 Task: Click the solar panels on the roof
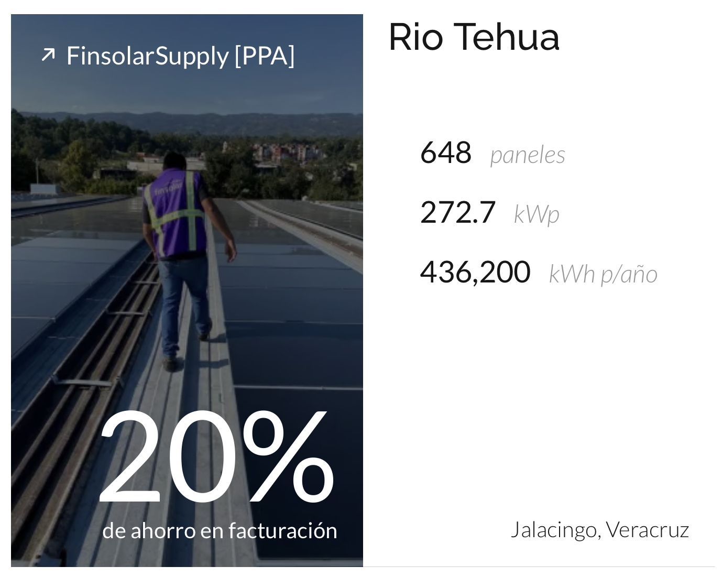pyautogui.click(x=293, y=293)
